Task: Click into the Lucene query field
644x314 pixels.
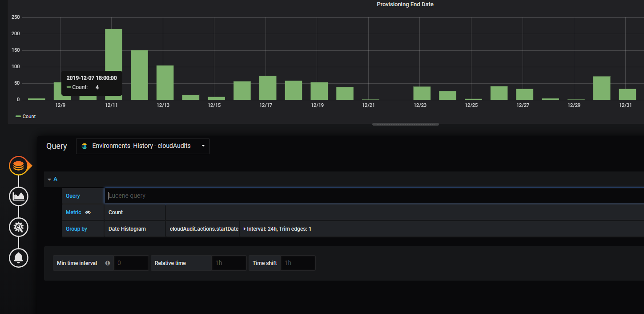Action: pos(374,196)
